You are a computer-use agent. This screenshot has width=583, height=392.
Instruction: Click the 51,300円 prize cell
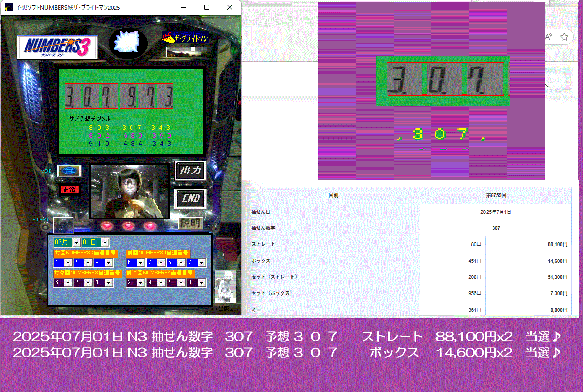click(x=529, y=277)
